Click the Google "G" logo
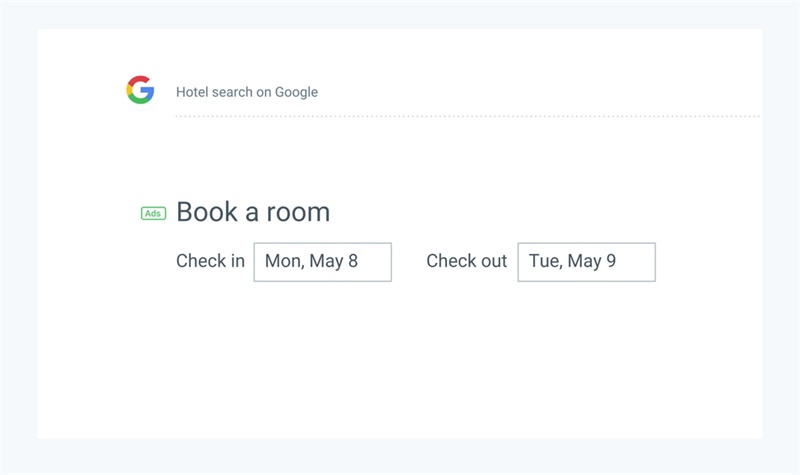800x475 pixels. point(140,91)
